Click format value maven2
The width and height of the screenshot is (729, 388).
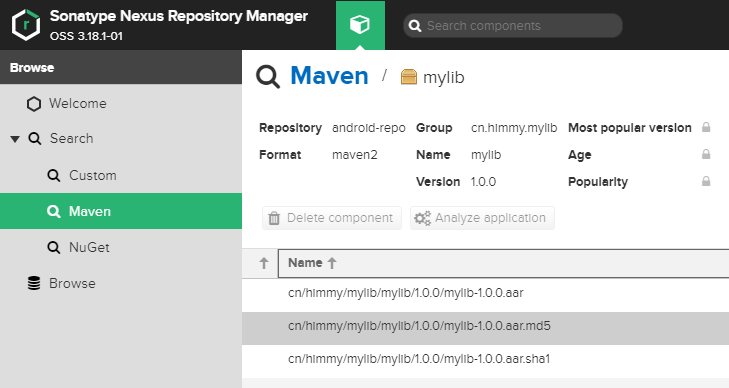(x=355, y=155)
